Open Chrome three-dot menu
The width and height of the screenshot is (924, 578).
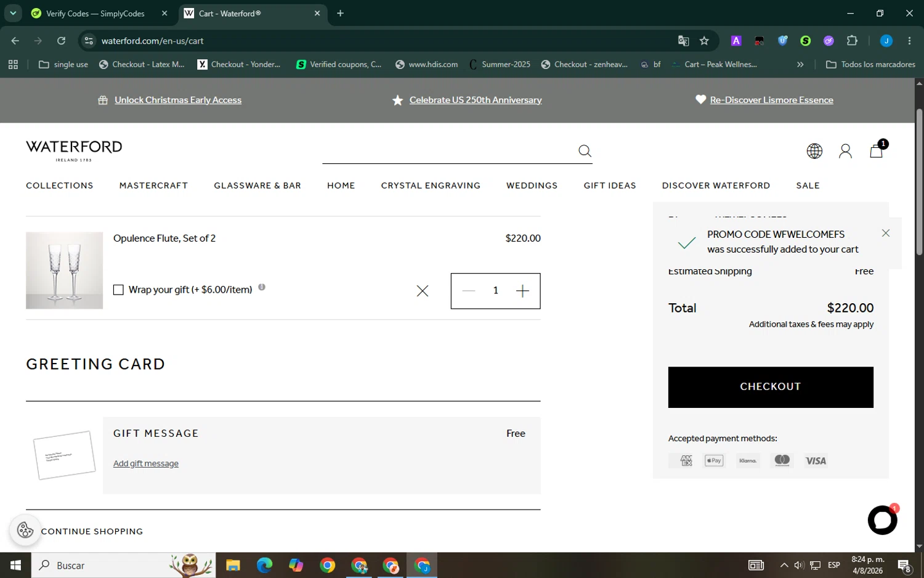pos(909,41)
